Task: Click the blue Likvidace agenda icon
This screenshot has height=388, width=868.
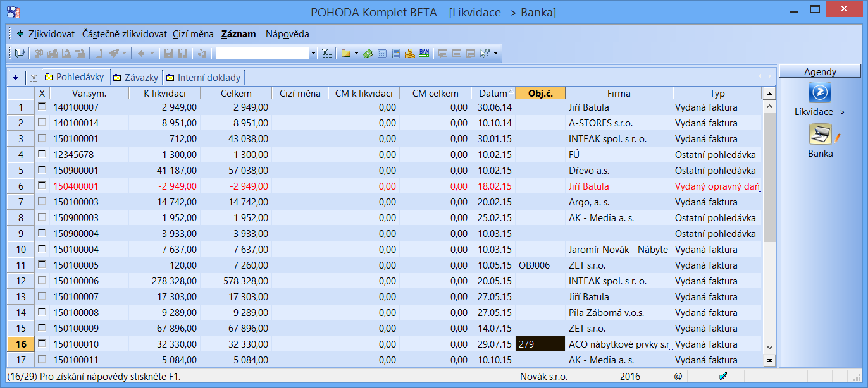Action: 820,93
